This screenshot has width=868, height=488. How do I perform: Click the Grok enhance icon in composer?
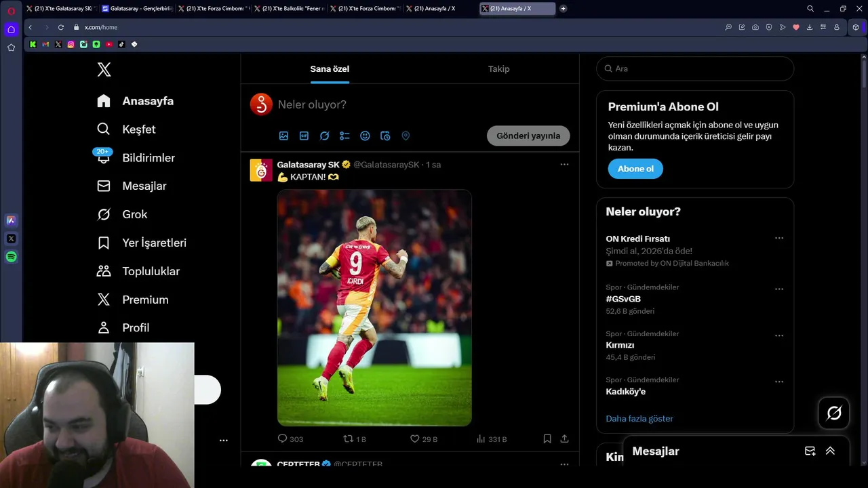tap(324, 136)
